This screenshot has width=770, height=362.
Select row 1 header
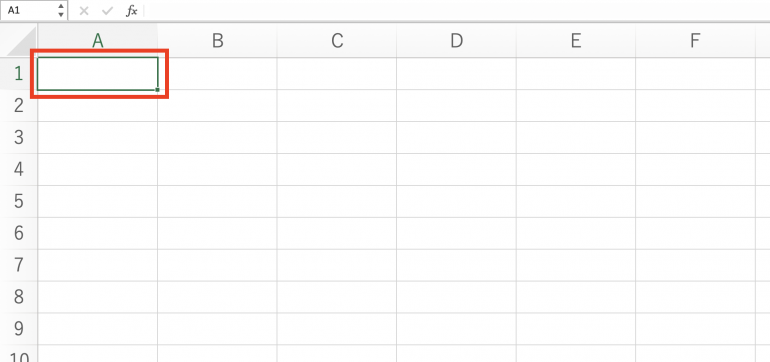pyautogui.click(x=19, y=74)
